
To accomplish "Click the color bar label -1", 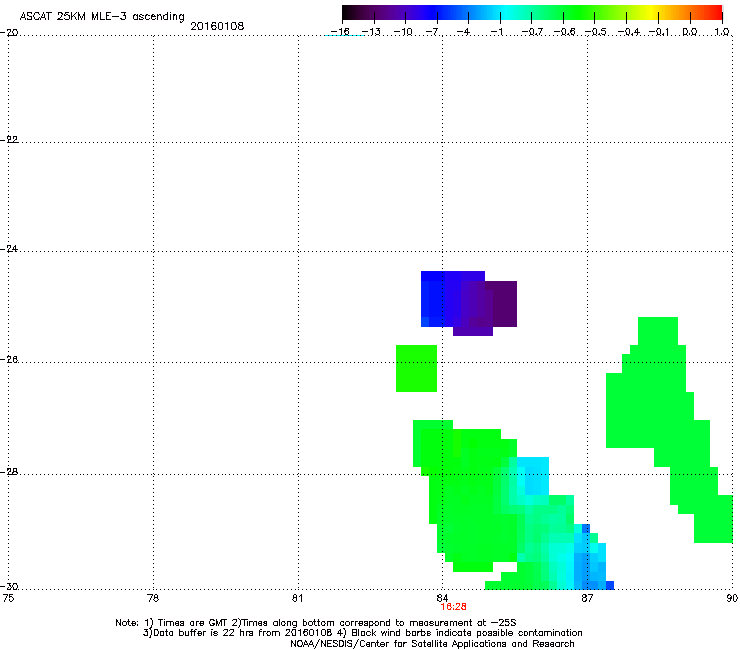I will coord(496,32).
